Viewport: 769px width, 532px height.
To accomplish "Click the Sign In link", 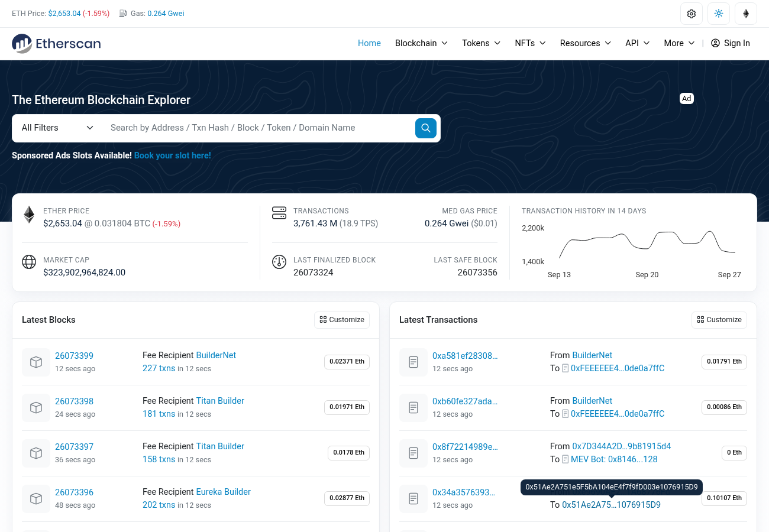I will click(x=731, y=43).
